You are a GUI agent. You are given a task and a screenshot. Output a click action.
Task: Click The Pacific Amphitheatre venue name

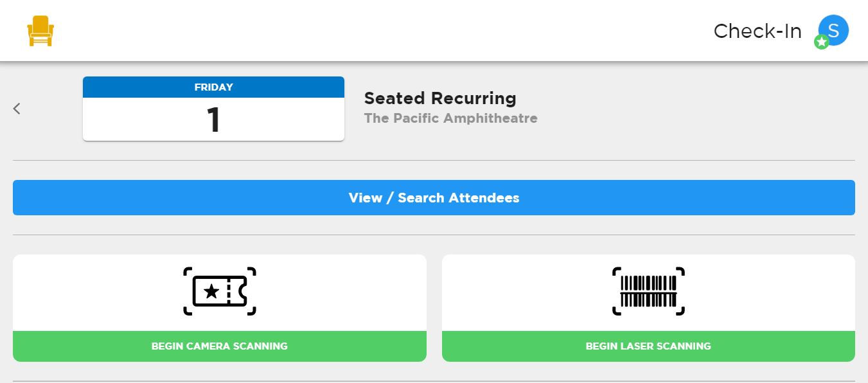[450, 118]
